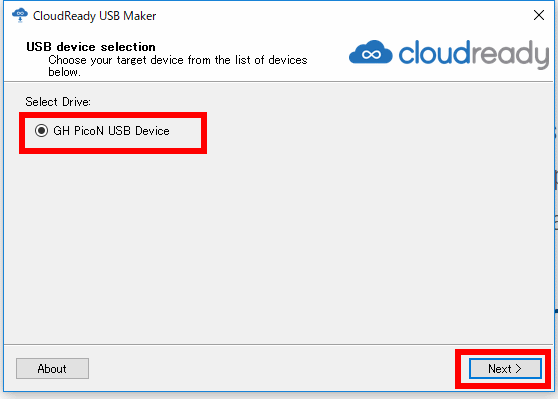
Task: Click the "USB device selection" heading
Action: tap(91, 47)
